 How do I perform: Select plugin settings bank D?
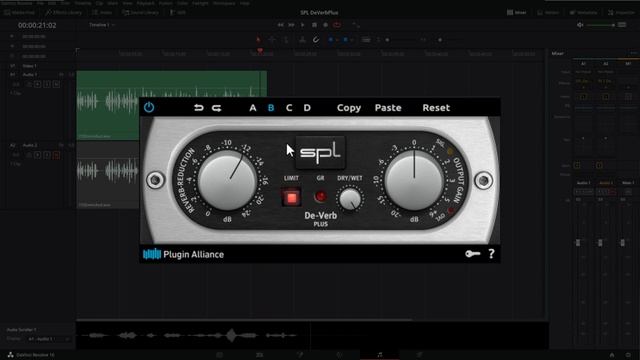click(307, 108)
